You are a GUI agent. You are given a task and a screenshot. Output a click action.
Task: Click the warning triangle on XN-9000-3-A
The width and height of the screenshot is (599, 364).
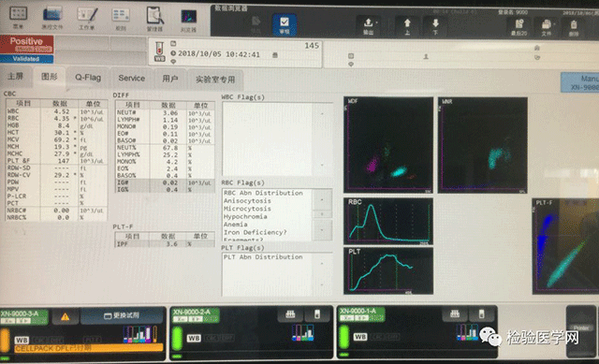(65, 316)
